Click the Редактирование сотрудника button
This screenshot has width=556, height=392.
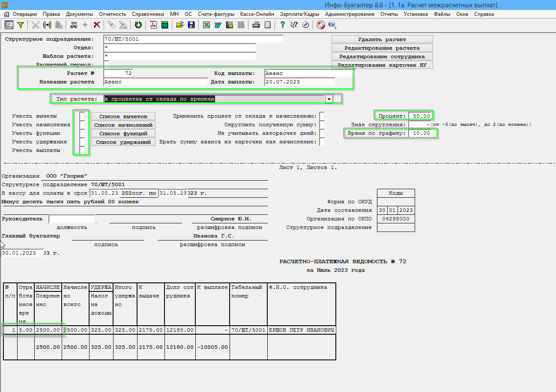pyautogui.click(x=382, y=56)
